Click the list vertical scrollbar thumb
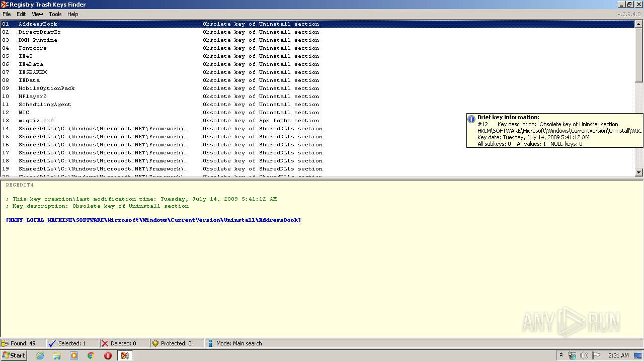Image resolution: width=644 pixels, height=362 pixels. point(639,55)
